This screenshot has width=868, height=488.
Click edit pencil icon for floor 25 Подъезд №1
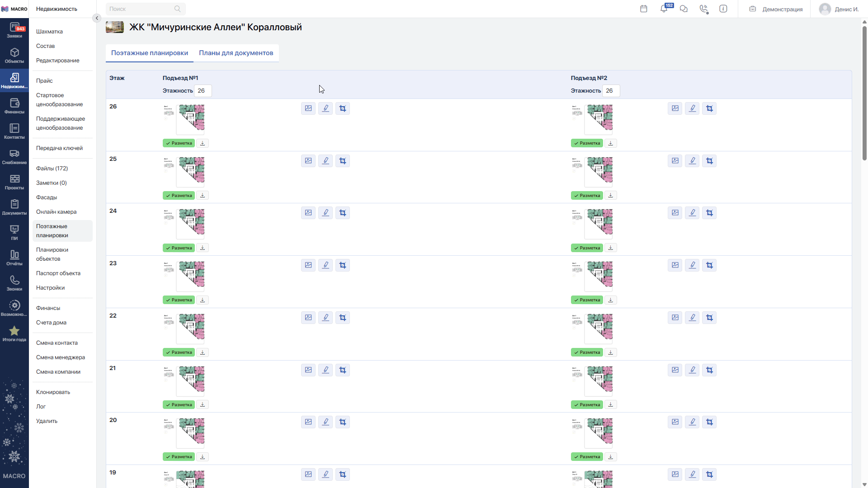tap(325, 161)
